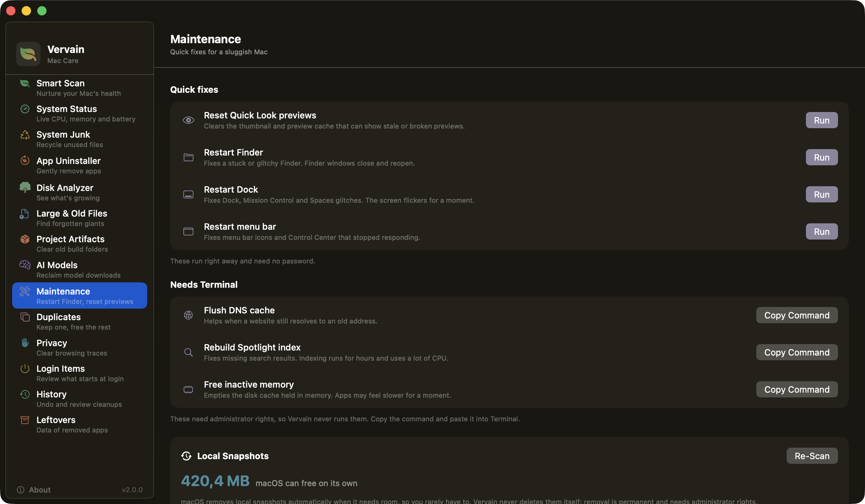Screen dimensions: 865x504
Task: Click the System Junk recycle icon
Action: pyautogui.click(x=25, y=135)
